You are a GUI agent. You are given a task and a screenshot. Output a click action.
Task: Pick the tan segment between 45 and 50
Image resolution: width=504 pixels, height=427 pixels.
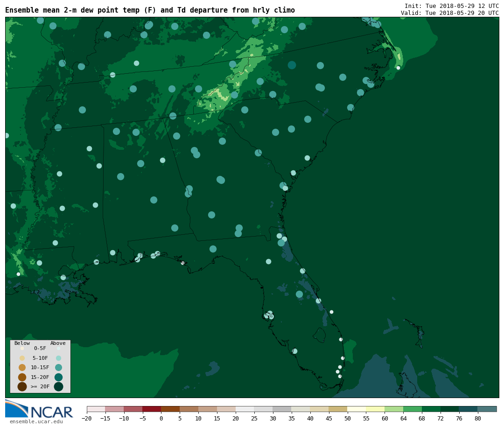point(338,409)
